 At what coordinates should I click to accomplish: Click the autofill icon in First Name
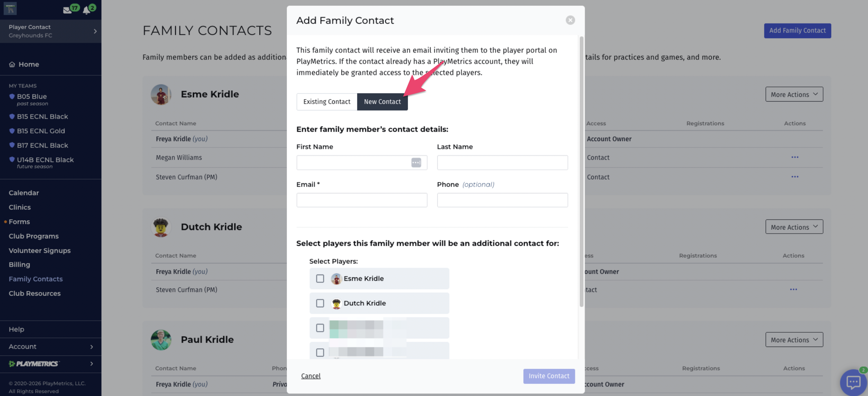click(x=416, y=163)
